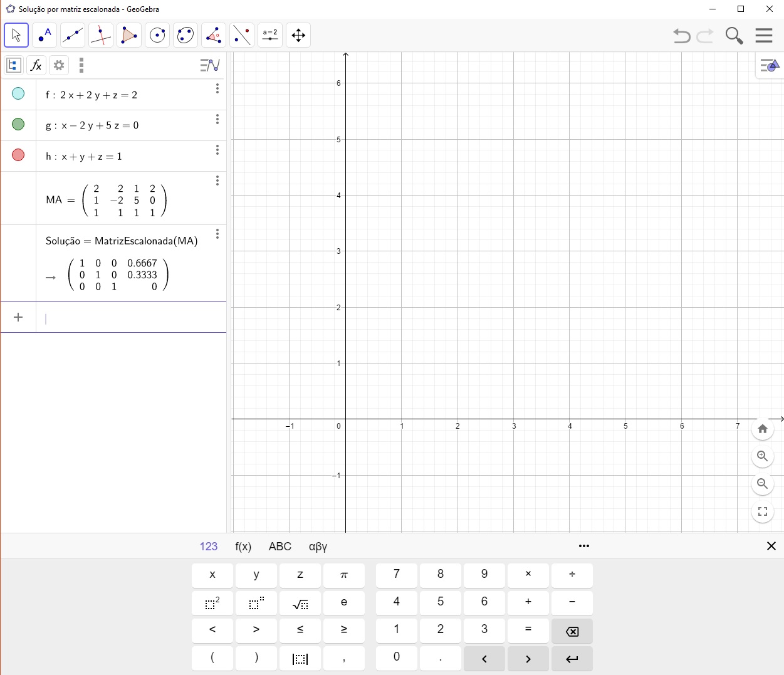This screenshot has width=784, height=675.
Task: Pick the Circle with Center tool
Action: [x=157, y=35]
